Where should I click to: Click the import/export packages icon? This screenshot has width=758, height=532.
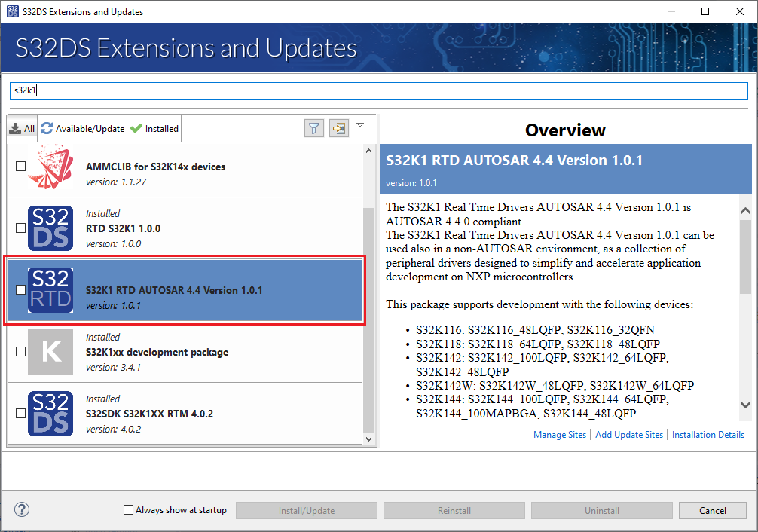(338, 128)
